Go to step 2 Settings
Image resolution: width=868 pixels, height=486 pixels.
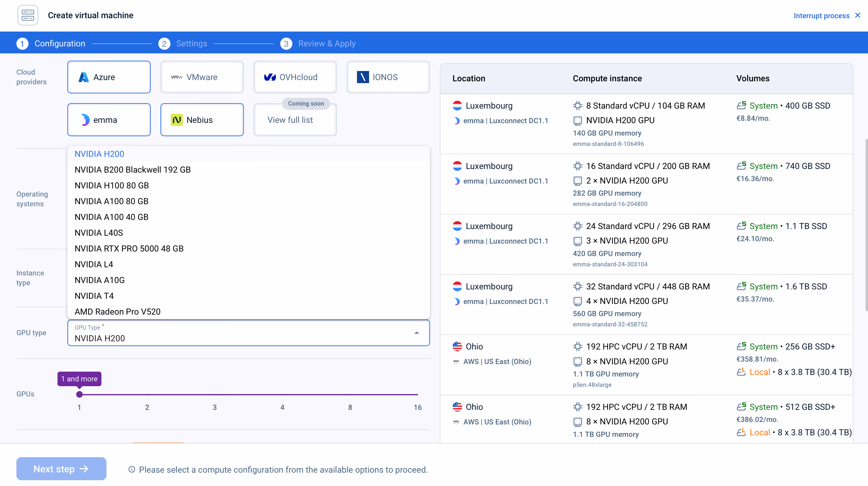click(x=183, y=43)
